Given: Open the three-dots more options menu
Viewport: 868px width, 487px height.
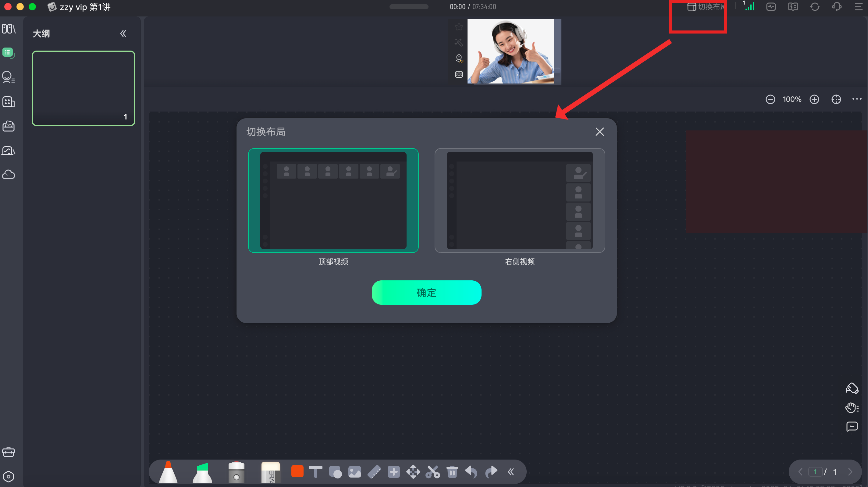Looking at the screenshot, I should click(x=857, y=99).
